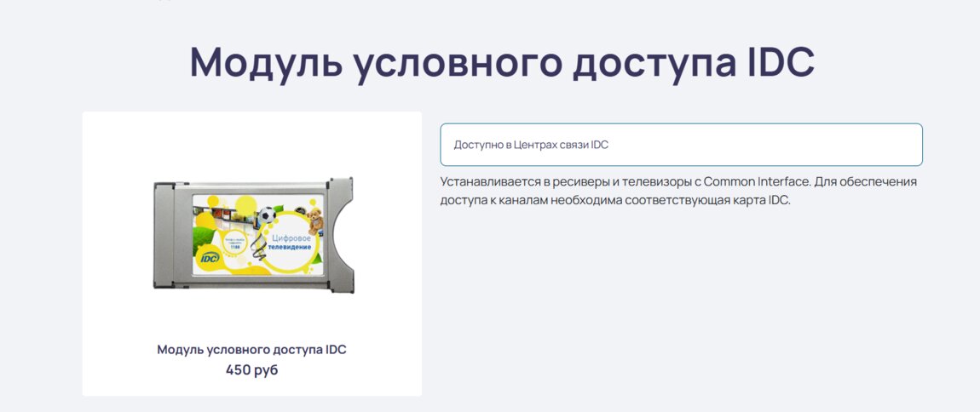Click the 450 руб price label
Viewport: 980px width, 412px height.
(x=251, y=370)
